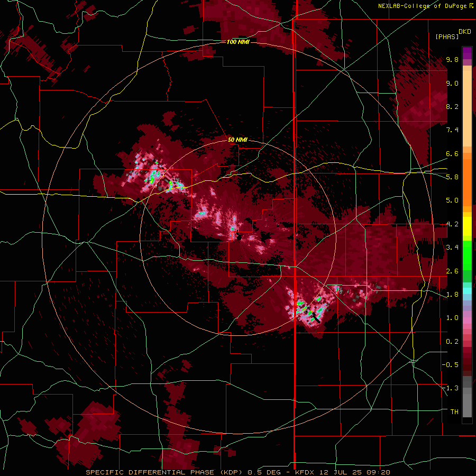Click the [PHAS] legend heading
Screen dimensions: 476x476
(x=447, y=36)
